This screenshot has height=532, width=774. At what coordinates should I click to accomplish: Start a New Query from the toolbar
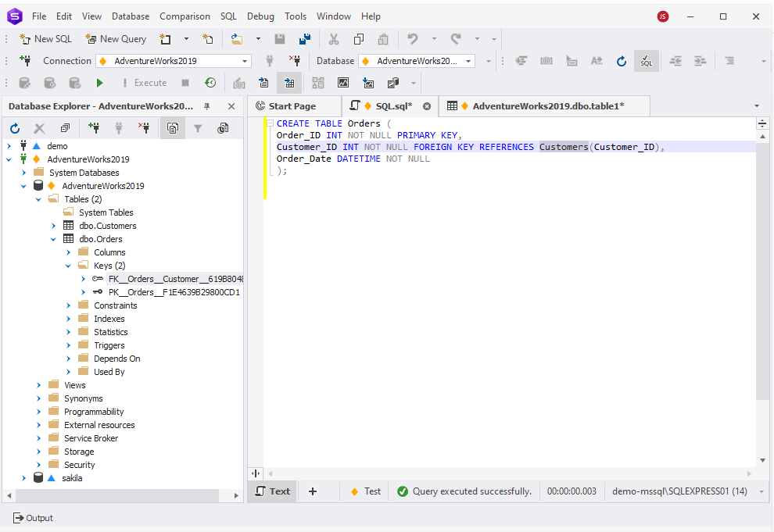coord(115,38)
